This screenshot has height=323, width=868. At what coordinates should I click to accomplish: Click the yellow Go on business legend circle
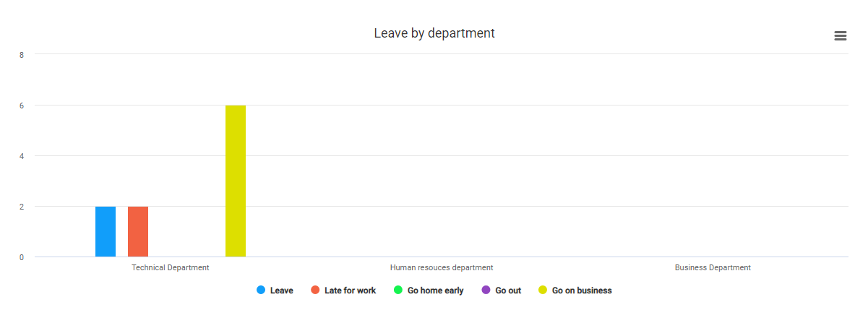click(x=543, y=290)
